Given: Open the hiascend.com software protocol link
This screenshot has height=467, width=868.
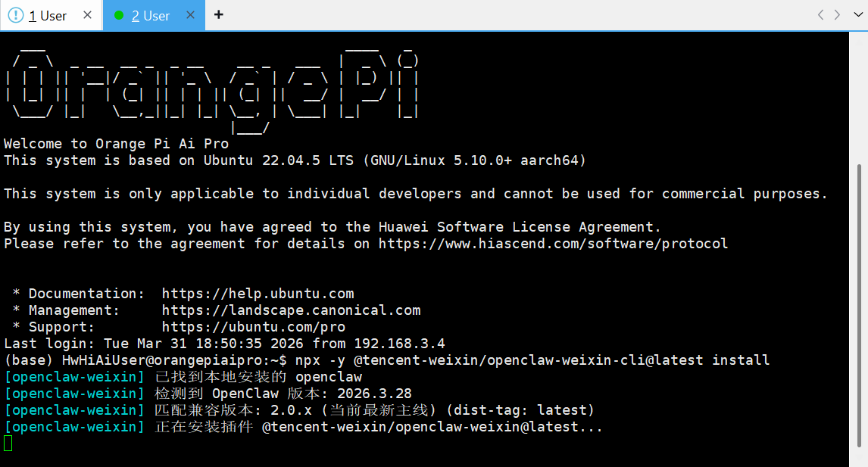Looking at the screenshot, I should [553, 244].
